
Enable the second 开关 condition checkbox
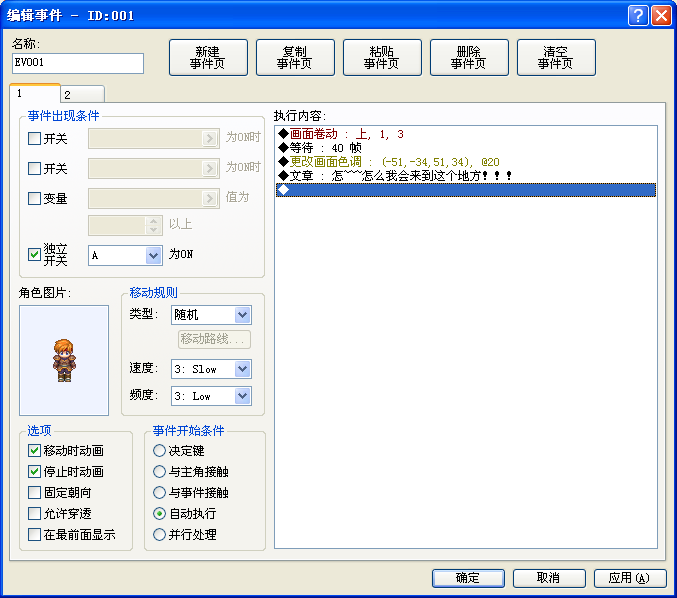click(x=34, y=168)
